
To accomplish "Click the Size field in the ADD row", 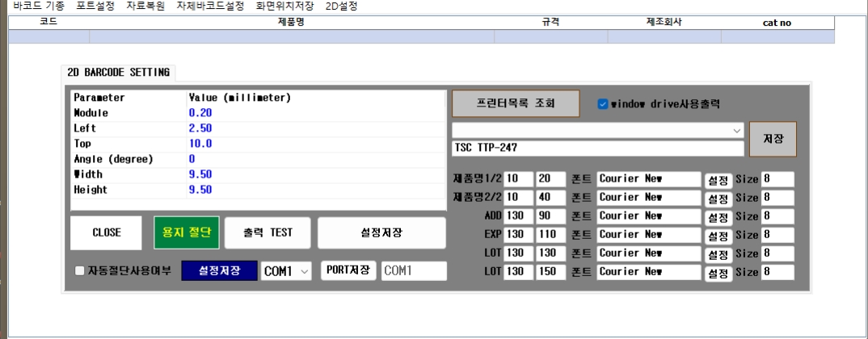I will click(x=777, y=216).
